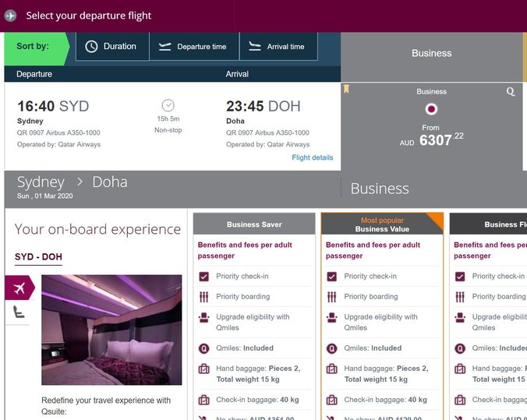
Task: Sort flights by Duration
Action: 112,47
